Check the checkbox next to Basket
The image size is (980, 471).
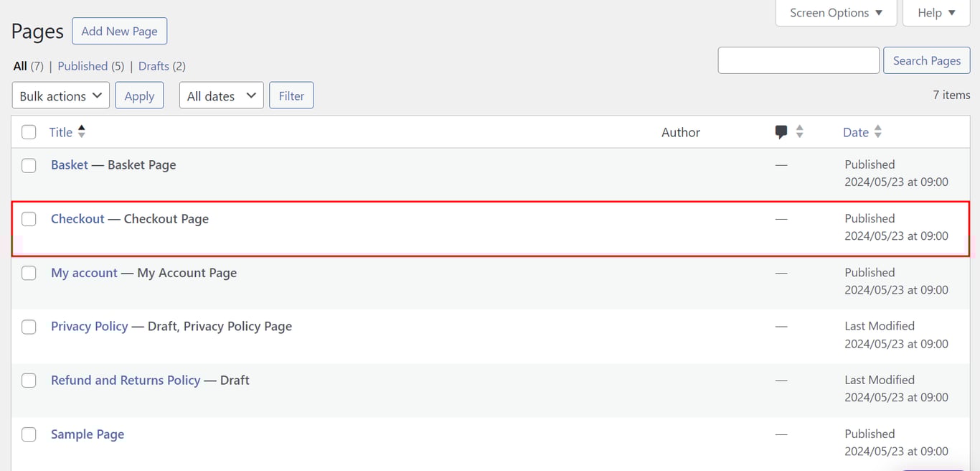tap(29, 165)
